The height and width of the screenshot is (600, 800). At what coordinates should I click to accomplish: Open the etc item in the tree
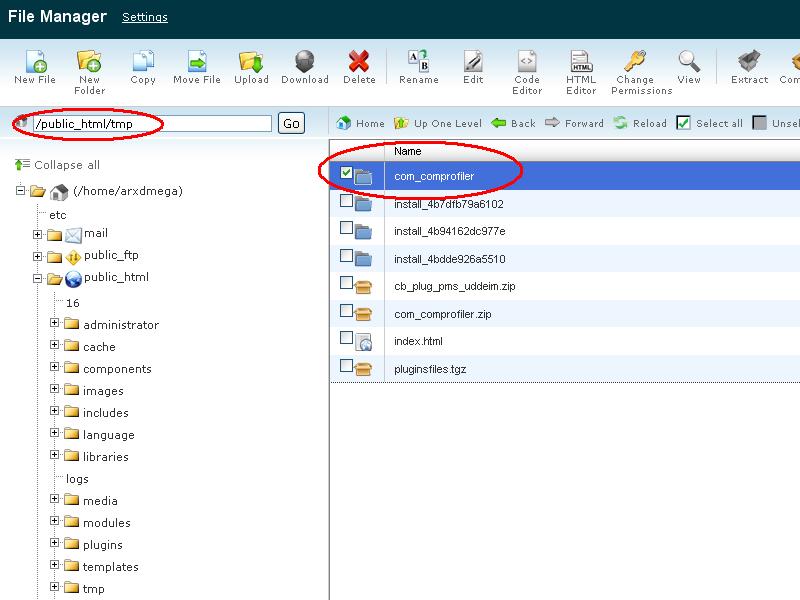coord(58,215)
